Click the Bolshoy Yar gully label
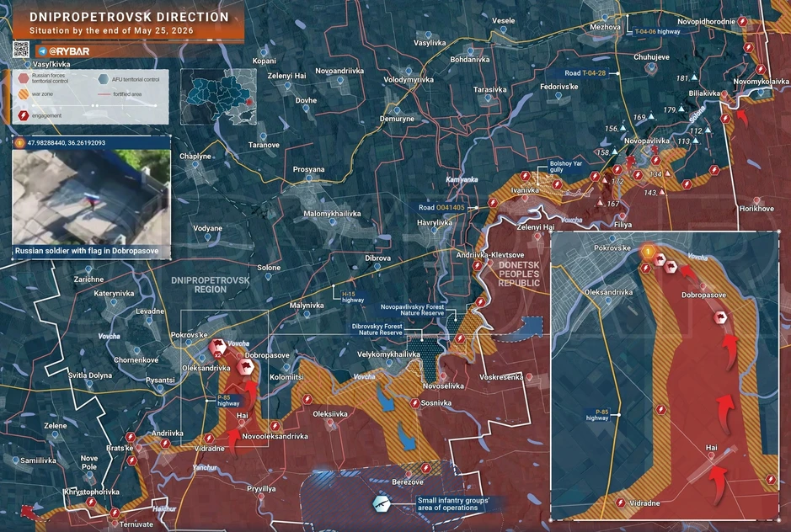The height and width of the screenshot is (532, 791). pyautogui.click(x=566, y=167)
